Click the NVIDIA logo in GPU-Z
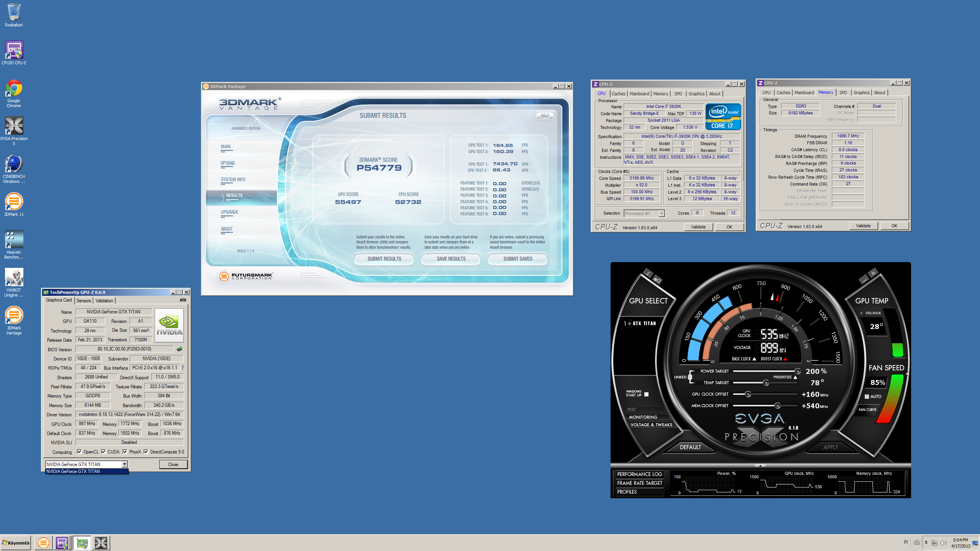 pyautogui.click(x=169, y=325)
